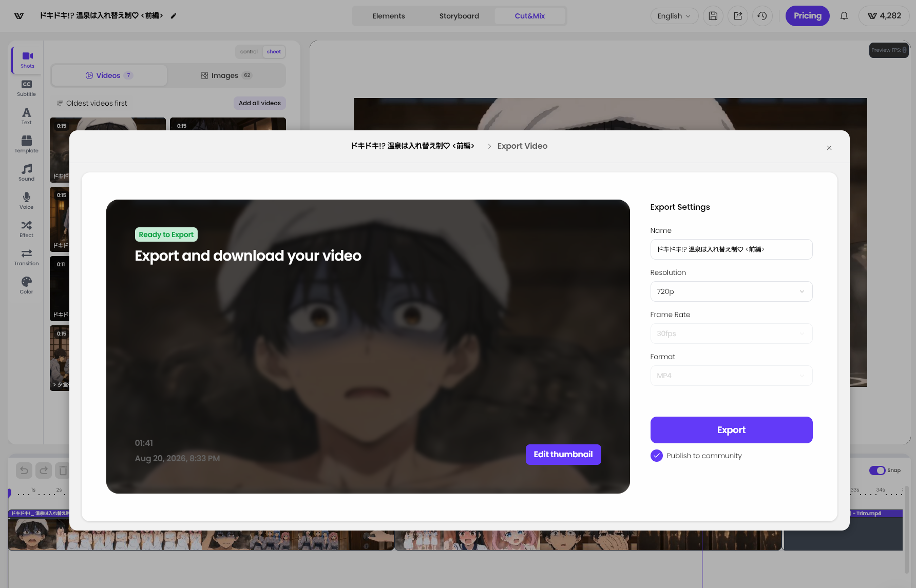Click the redo arrow in timeline toolbar
The width and height of the screenshot is (916, 588).
coord(44,471)
